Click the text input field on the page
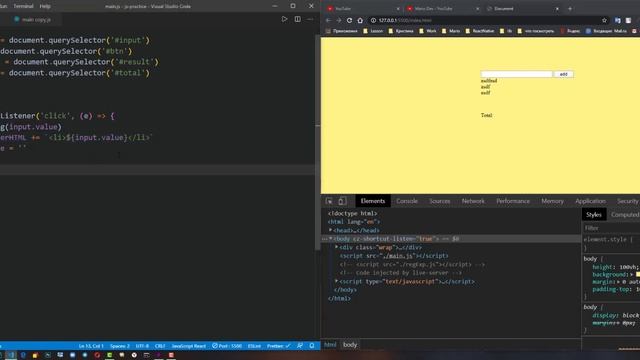The width and height of the screenshot is (640, 360). tap(516, 74)
